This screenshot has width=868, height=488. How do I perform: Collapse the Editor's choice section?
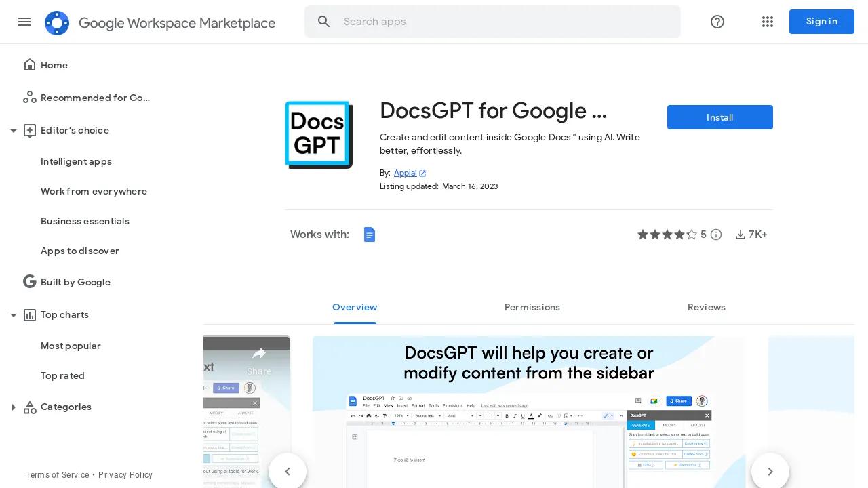point(13,130)
